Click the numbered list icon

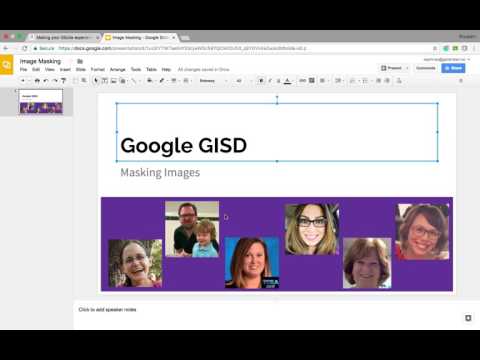353,81
